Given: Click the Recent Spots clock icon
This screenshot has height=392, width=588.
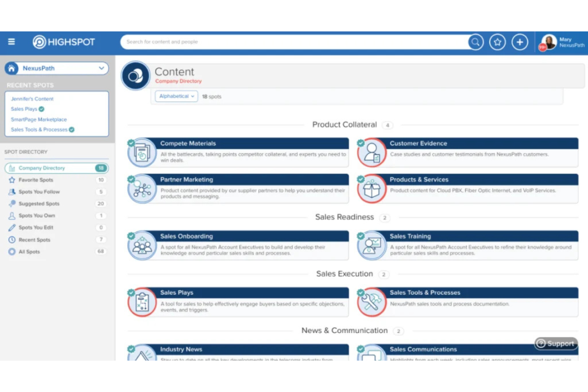Looking at the screenshot, I should tap(12, 240).
